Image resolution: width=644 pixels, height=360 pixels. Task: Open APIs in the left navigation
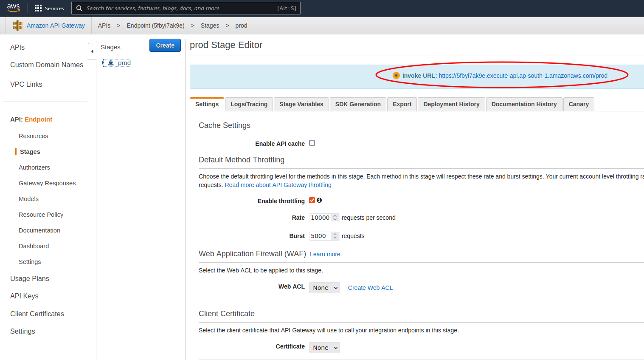click(x=17, y=47)
